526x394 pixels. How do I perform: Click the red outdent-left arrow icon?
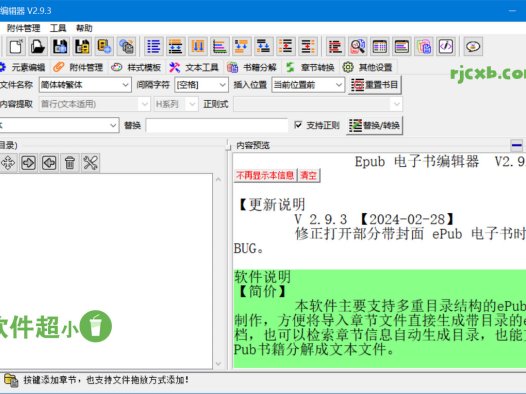coord(308,46)
